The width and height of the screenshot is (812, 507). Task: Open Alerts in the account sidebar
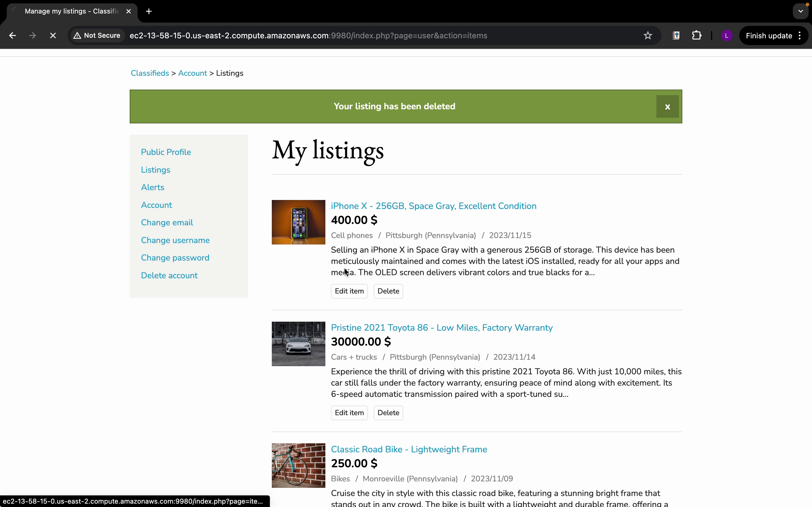[x=152, y=187]
